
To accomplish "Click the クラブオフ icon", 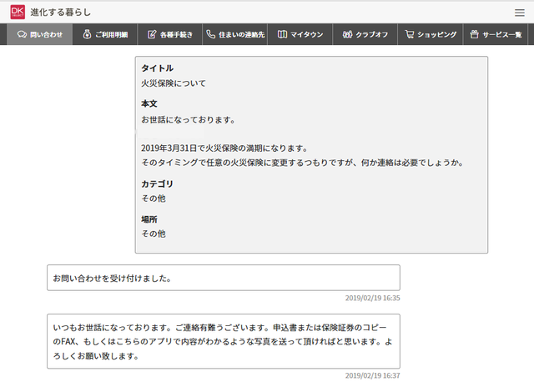I will click(347, 34).
